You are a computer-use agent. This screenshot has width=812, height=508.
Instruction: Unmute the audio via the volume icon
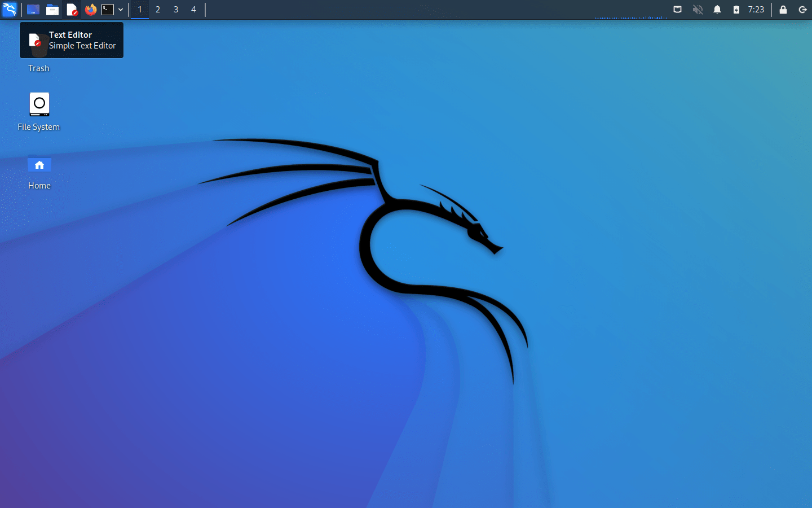point(698,10)
